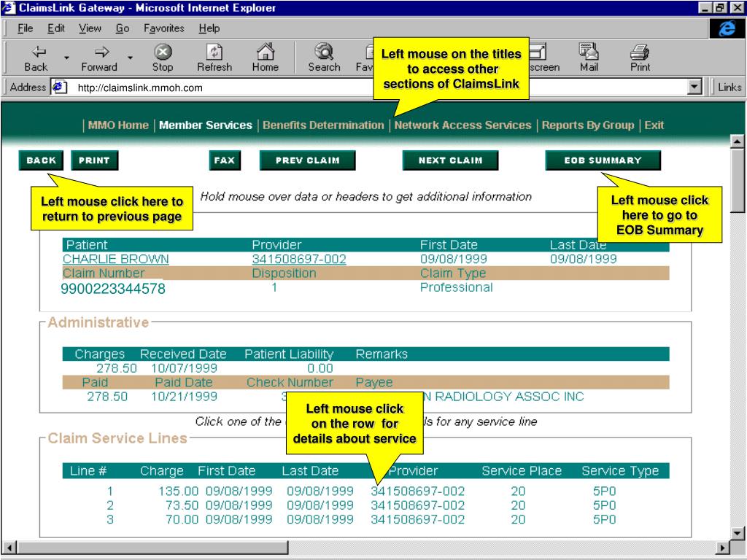Click the Paid Date value 10/21/1999
The width and height of the screenshot is (747, 560).
pos(184,397)
